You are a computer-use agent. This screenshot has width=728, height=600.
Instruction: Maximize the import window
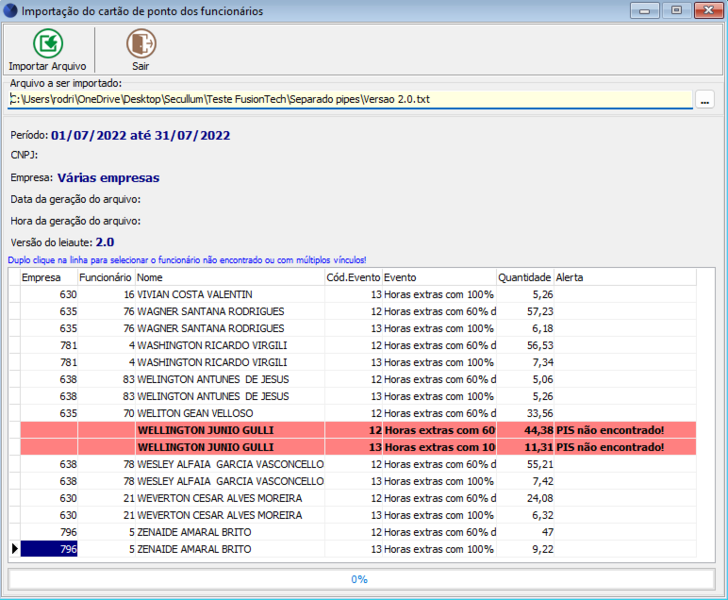(x=676, y=10)
